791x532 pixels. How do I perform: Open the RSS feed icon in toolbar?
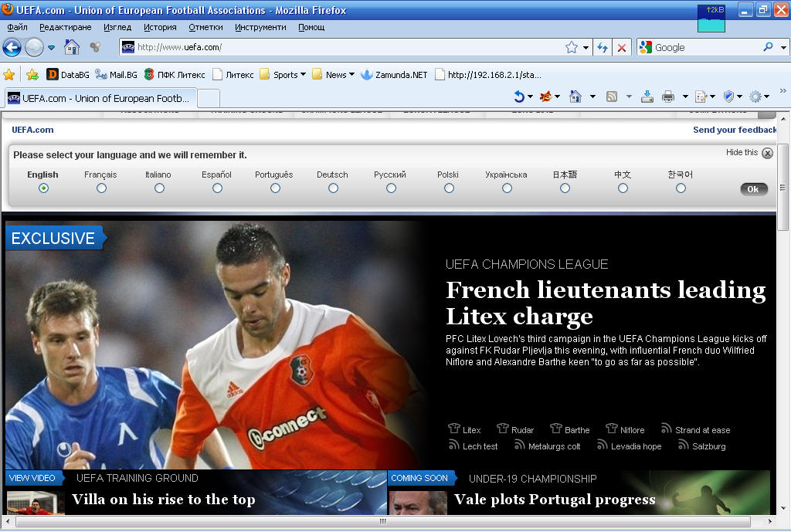pyautogui.click(x=612, y=97)
